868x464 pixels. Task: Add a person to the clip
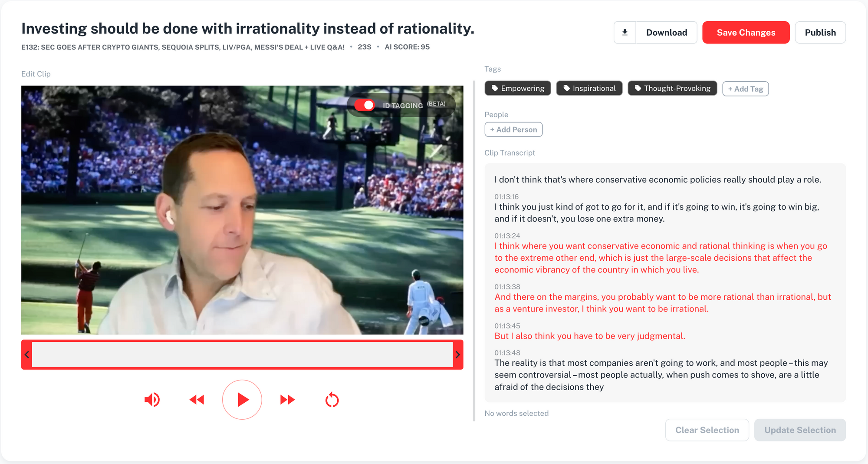pos(513,129)
